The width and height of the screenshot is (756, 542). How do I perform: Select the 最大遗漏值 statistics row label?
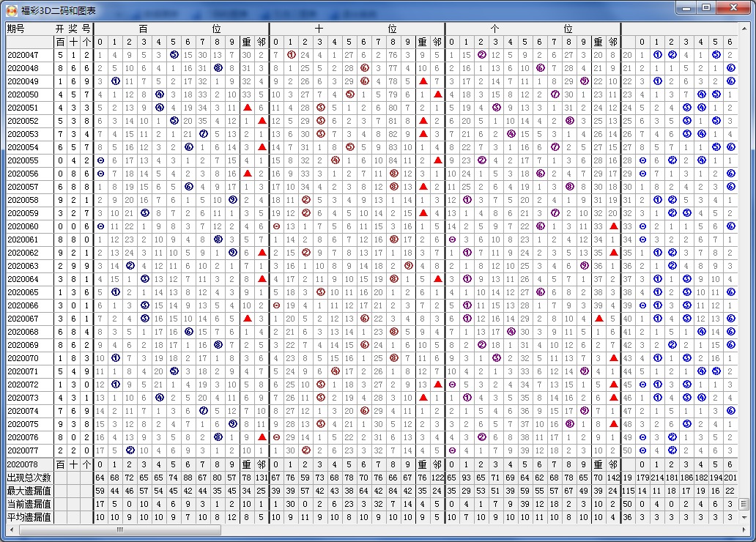[29, 491]
